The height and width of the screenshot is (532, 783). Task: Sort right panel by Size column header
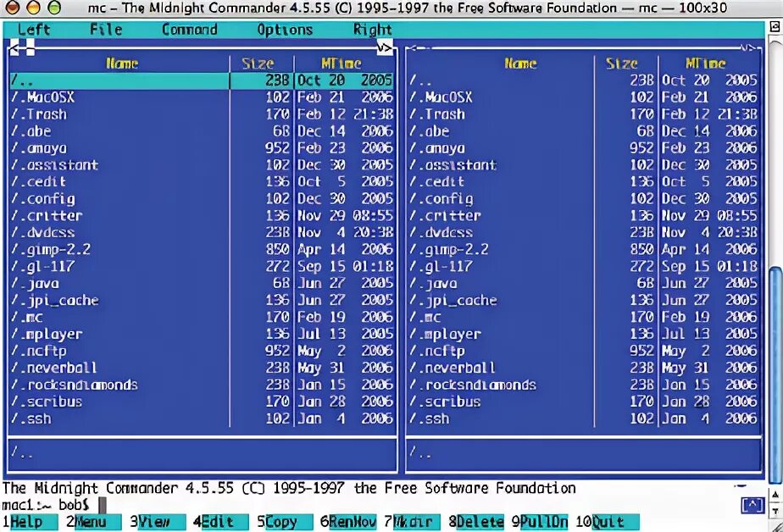click(x=622, y=64)
